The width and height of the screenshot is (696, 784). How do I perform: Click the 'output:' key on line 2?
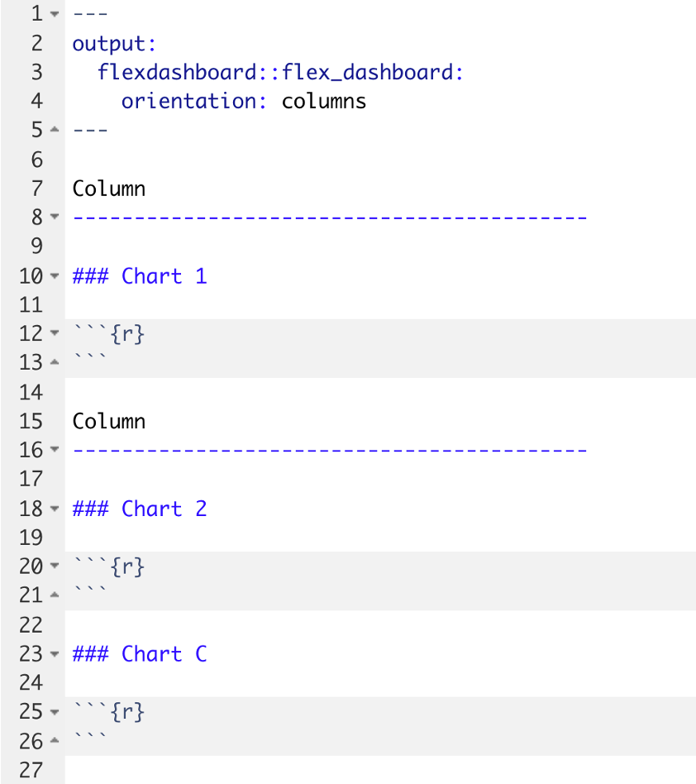click(114, 44)
